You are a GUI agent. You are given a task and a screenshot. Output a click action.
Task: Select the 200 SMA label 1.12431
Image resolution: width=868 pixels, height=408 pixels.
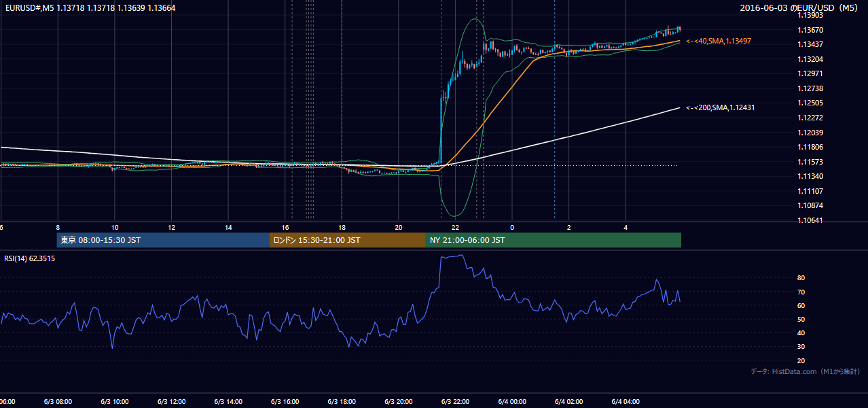pos(721,107)
